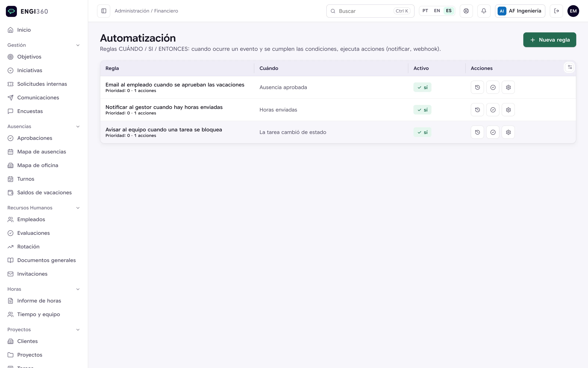This screenshot has height=368, width=588.
Task: Select ES language option
Action: [449, 11]
